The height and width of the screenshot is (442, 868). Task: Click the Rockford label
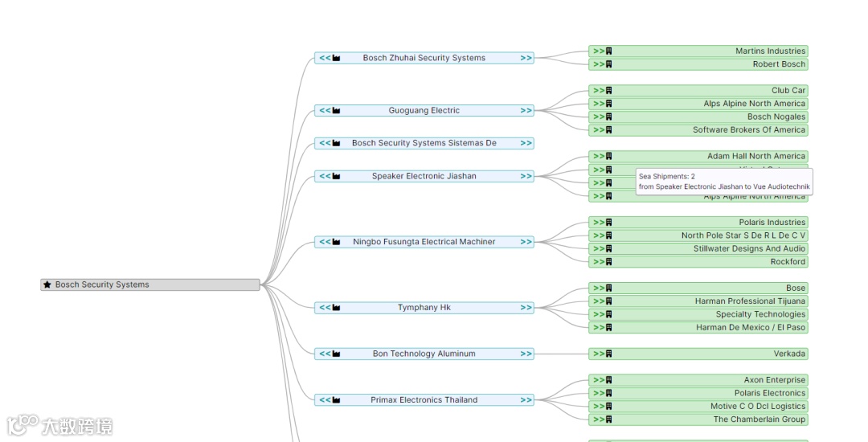tap(788, 262)
